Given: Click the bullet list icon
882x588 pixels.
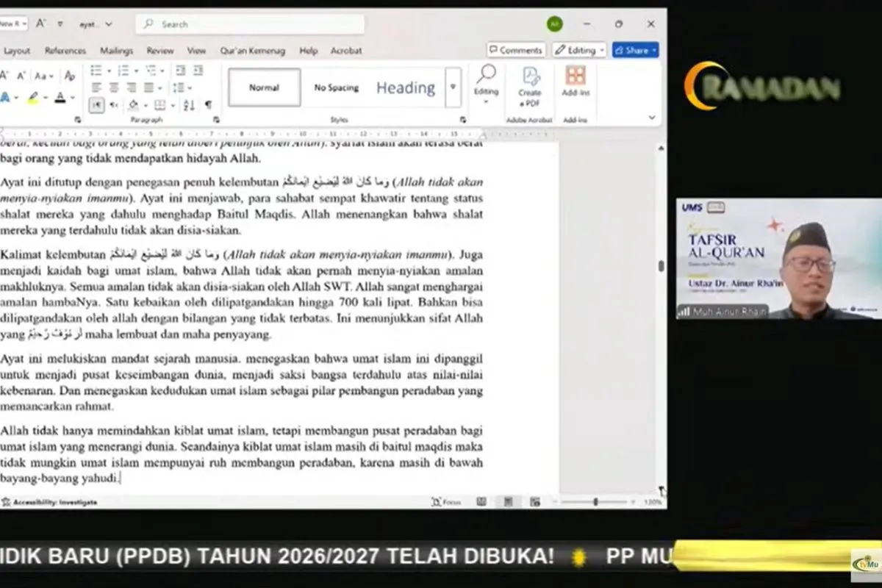Looking at the screenshot, I should coord(96,71).
